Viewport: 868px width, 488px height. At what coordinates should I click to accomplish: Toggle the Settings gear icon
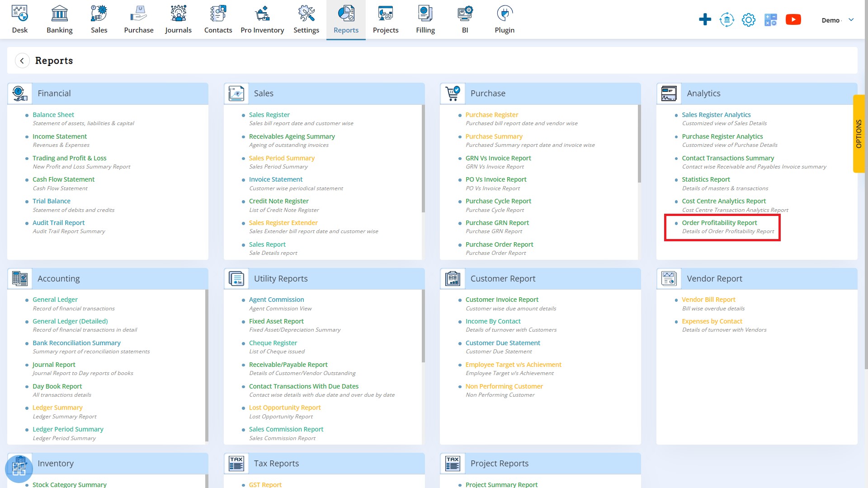(748, 20)
